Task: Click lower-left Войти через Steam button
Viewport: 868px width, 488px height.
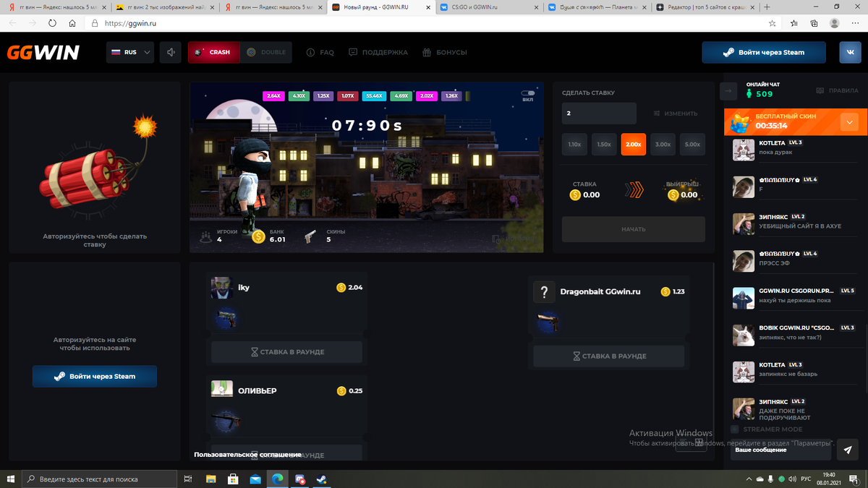Action: 95,376
